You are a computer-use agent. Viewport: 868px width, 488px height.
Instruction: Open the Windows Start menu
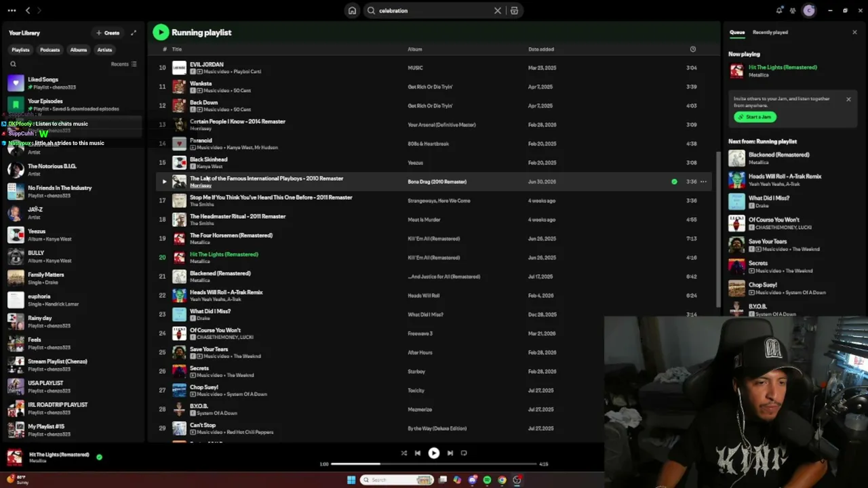coord(351,480)
